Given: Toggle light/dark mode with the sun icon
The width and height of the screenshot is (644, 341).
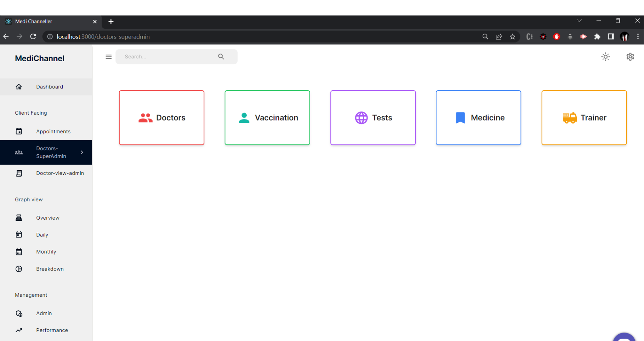Looking at the screenshot, I should tap(605, 57).
